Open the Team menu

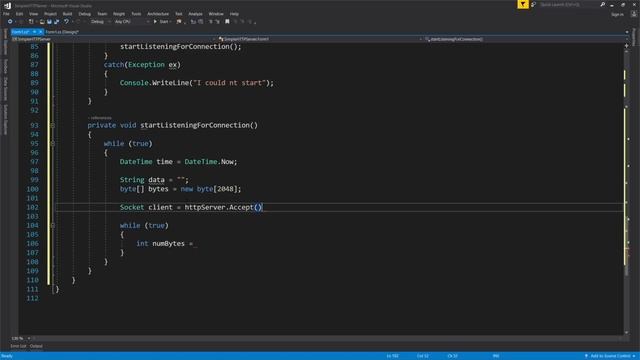point(102,14)
